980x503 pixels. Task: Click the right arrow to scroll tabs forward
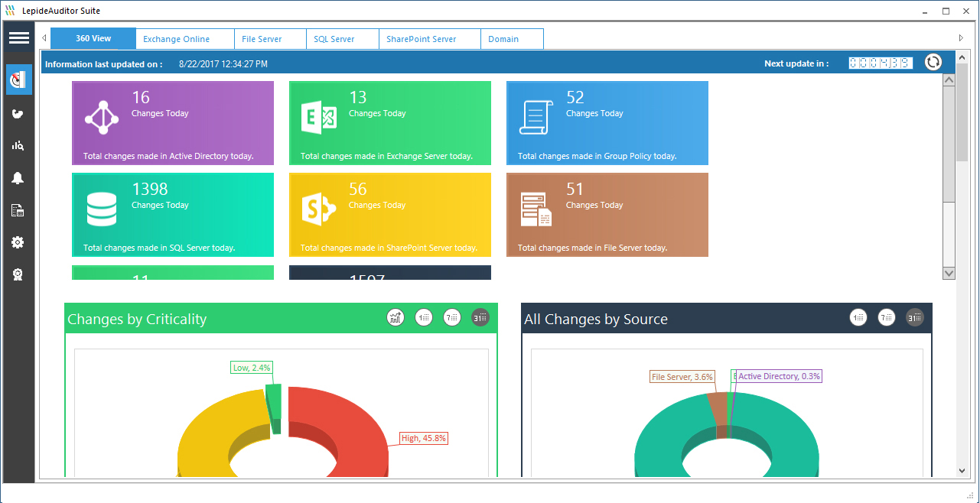961,37
